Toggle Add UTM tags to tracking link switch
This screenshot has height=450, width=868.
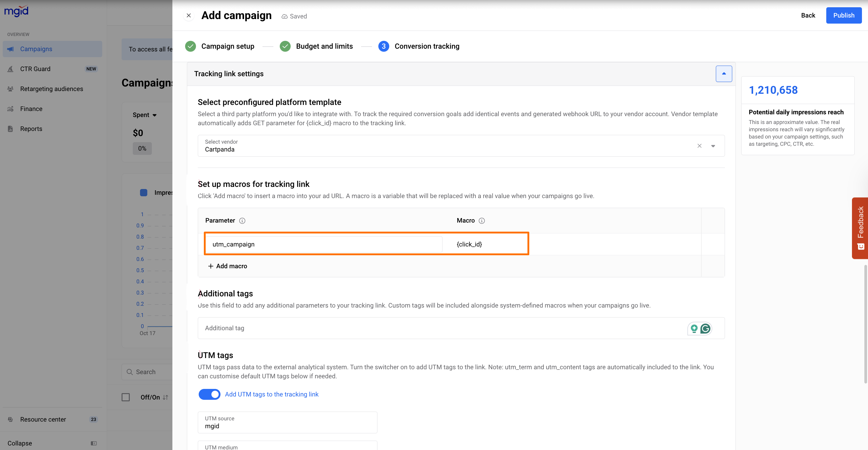pos(209,394)
